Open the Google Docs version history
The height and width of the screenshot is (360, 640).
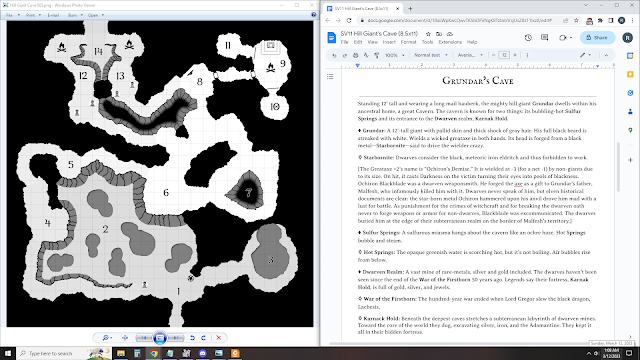(x=528, y=38)
